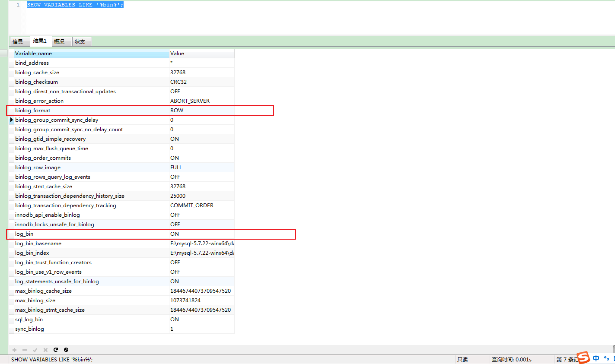Click the current row arrow marker
615x364 pixels.
click(x=11, y=120)
